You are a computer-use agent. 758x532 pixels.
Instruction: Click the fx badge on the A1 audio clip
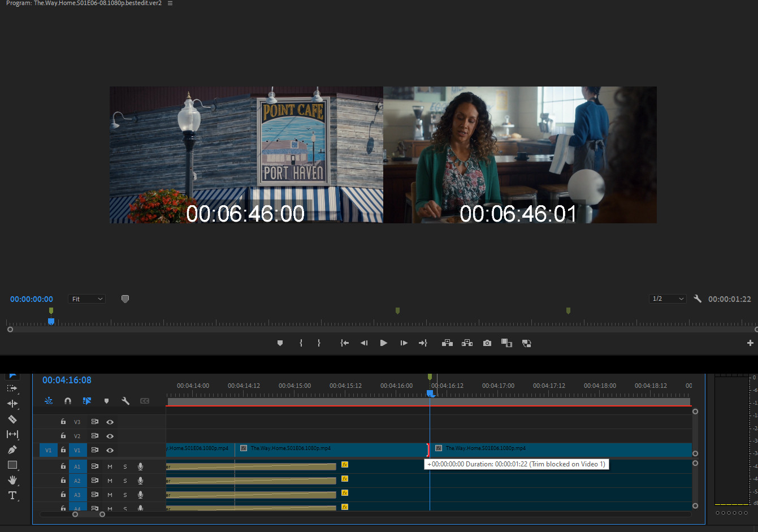point(345,465)
